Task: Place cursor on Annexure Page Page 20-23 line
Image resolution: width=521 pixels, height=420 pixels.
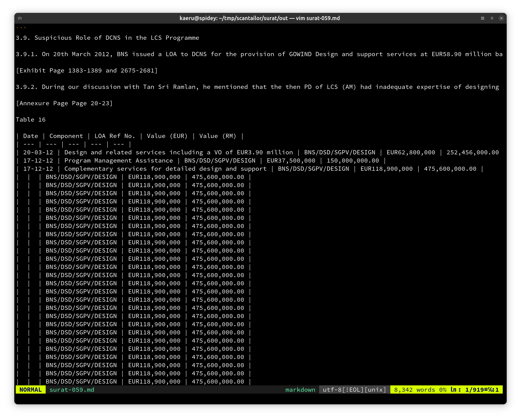Action: [64, 103]
